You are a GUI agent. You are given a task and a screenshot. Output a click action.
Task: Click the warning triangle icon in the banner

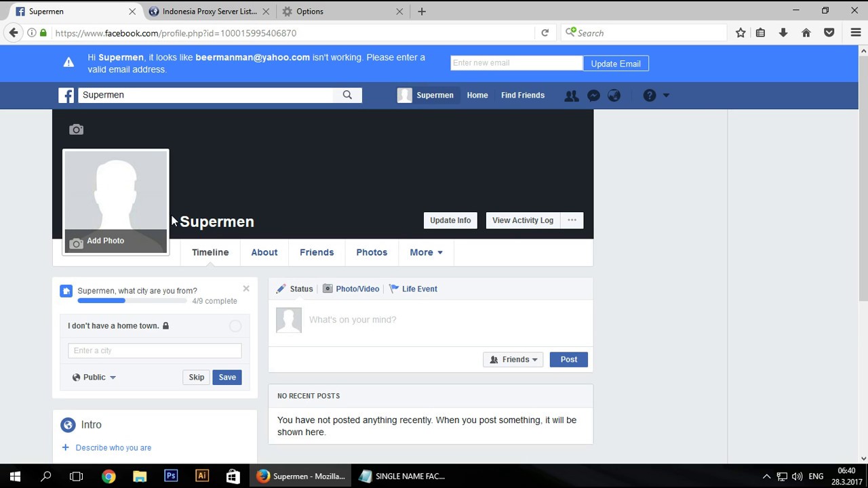tap(68, 62)
